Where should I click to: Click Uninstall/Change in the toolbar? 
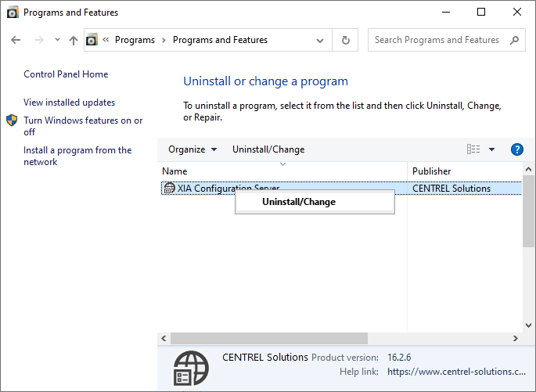[268, 149]
